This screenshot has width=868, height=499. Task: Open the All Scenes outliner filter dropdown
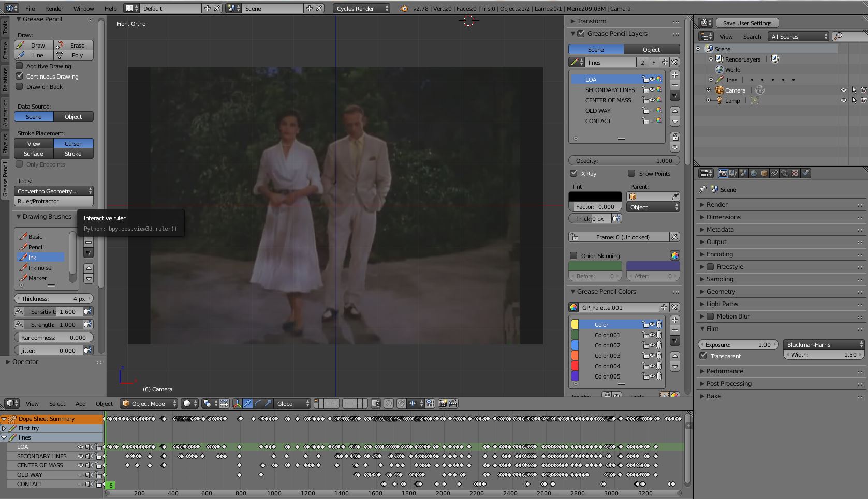pyautogui.click(x=799, y=36)
